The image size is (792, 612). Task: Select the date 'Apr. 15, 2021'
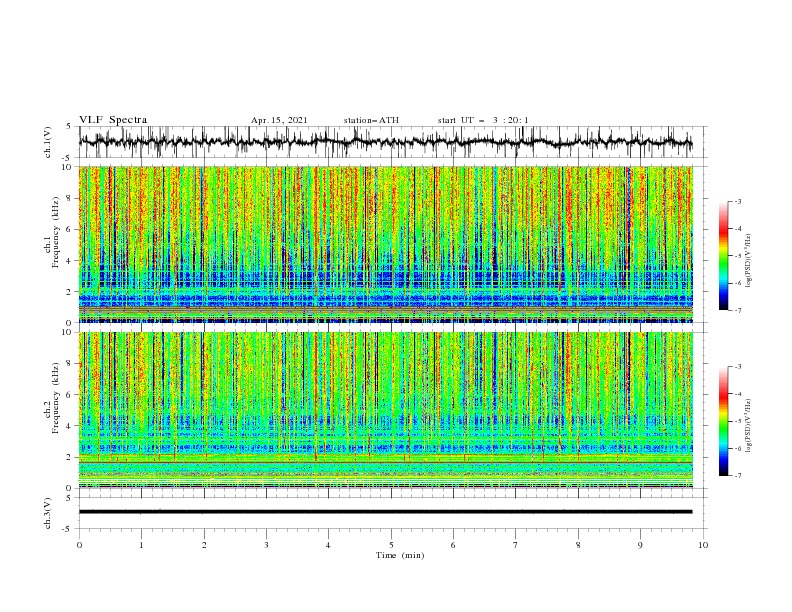[x=279, y=120]
